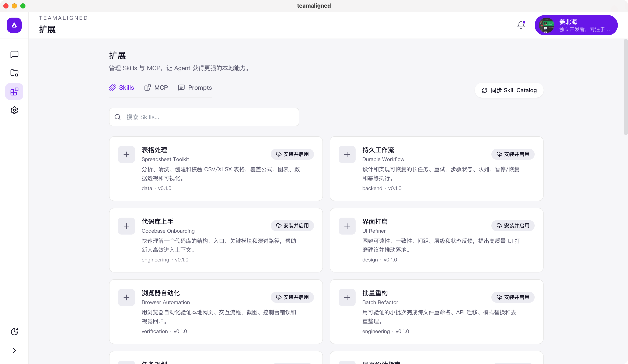Click 'backend · v0.1.0' version text
The height and width of the screenshot is (364, 628).
tap(382, 188)
